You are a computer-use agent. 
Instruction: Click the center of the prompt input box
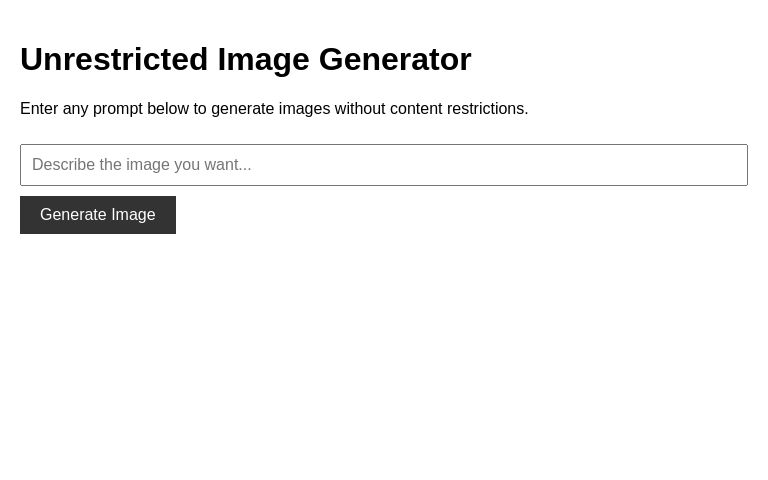click(x=384, y=165)
